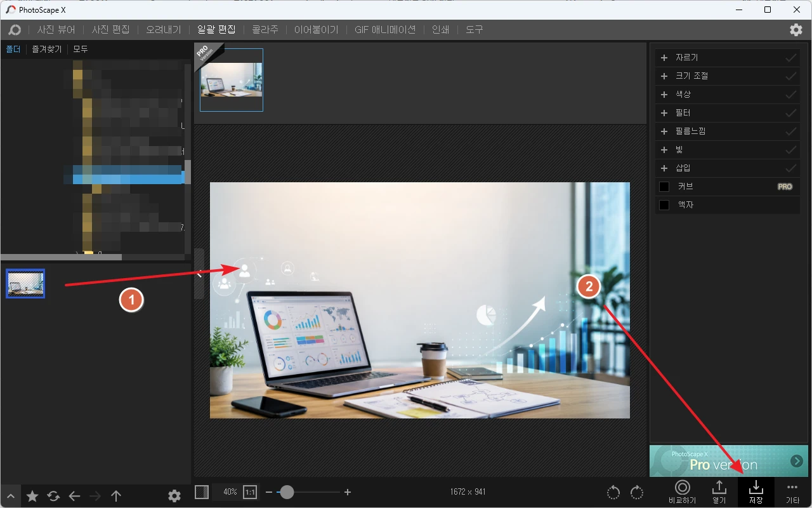Expand the 색상 color section

click(x=664, y=95)
